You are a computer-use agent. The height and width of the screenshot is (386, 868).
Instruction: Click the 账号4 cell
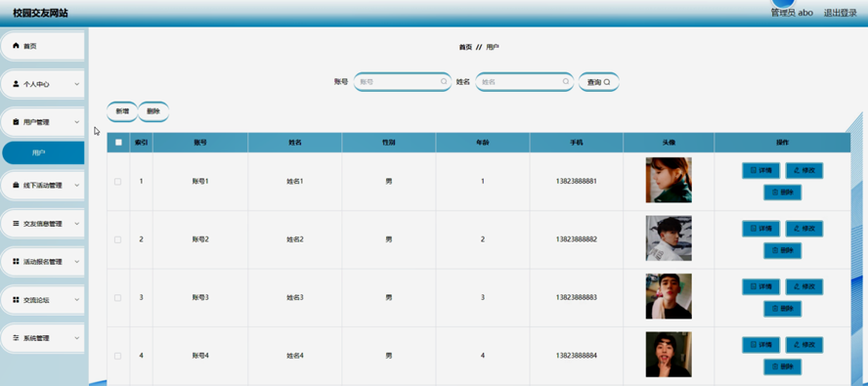200,356
